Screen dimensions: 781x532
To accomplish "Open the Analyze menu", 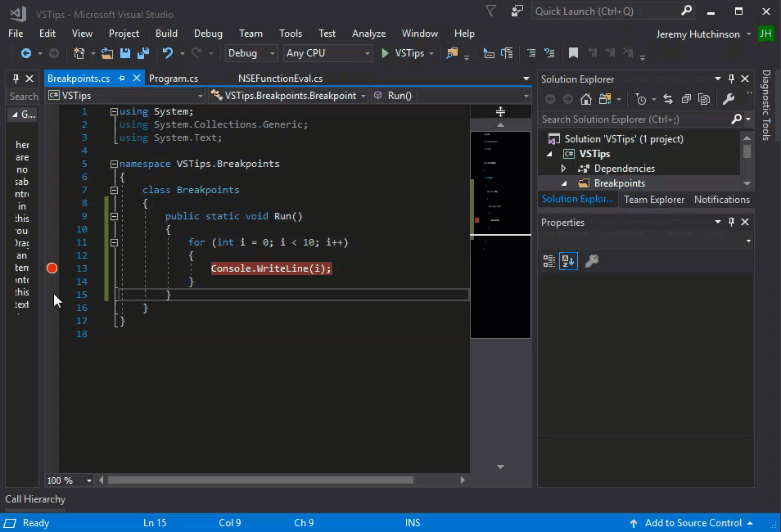I will click(368, 34).
